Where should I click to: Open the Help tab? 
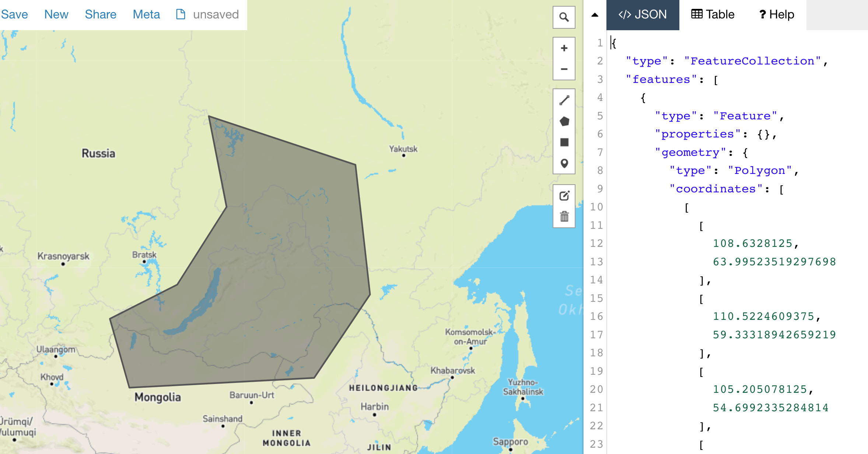[x=776, y=15]
